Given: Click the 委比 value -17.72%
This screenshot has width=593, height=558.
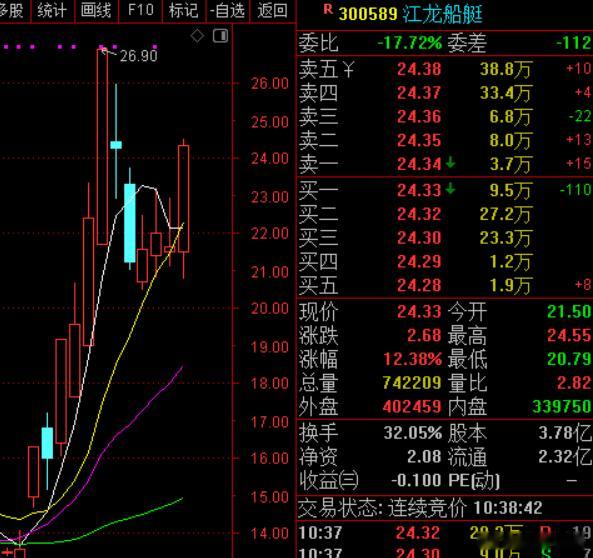Looking at the screenshot, I should [410, 43].
